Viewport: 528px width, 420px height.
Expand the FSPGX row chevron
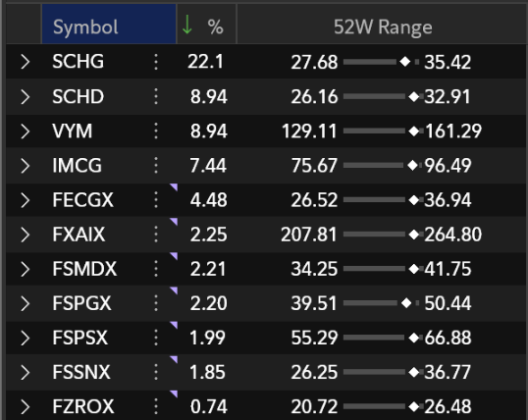point(25,303)
